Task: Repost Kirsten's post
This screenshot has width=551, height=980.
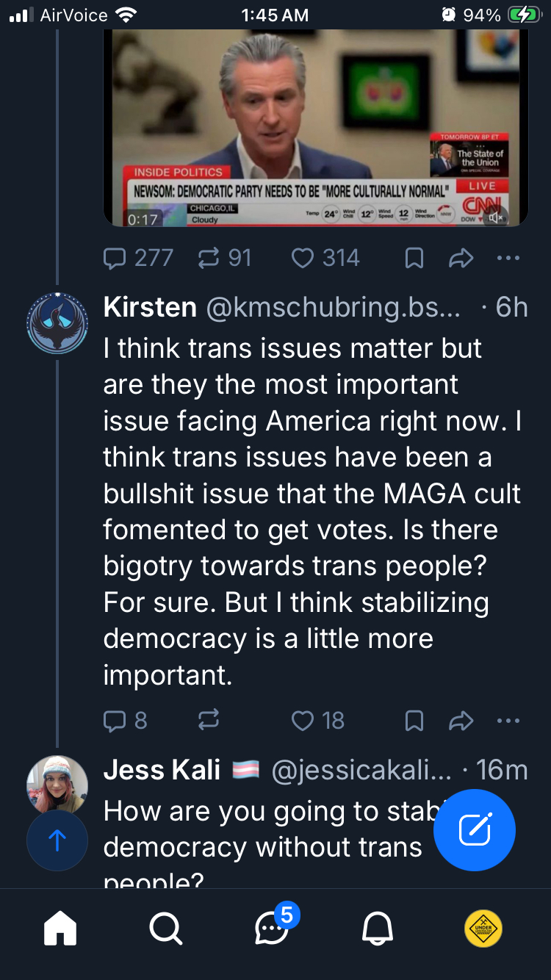Action: tap(208, 721)
